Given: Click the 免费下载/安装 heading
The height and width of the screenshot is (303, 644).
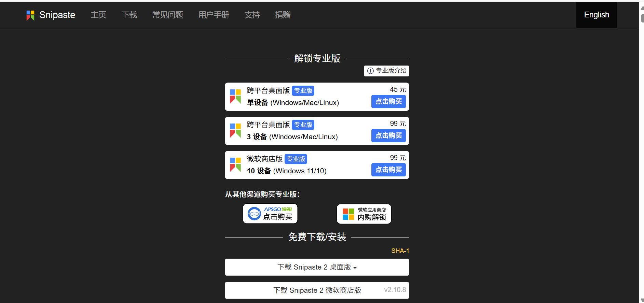Looking at the screenshot, I should (317, 237).
